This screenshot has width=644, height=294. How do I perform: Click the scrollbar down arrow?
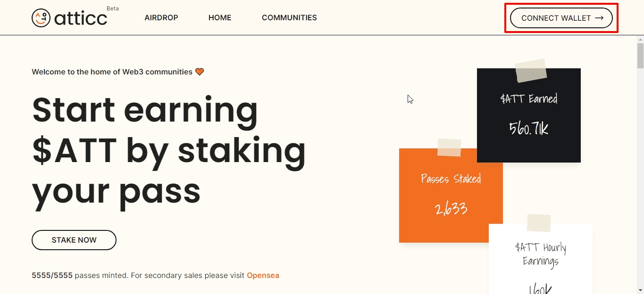click(640, 290)
